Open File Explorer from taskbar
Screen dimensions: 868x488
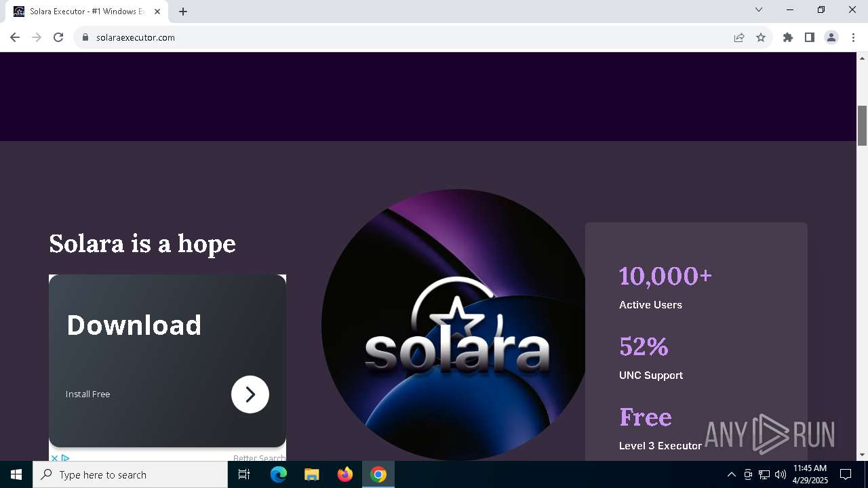(x=312, y=474)
